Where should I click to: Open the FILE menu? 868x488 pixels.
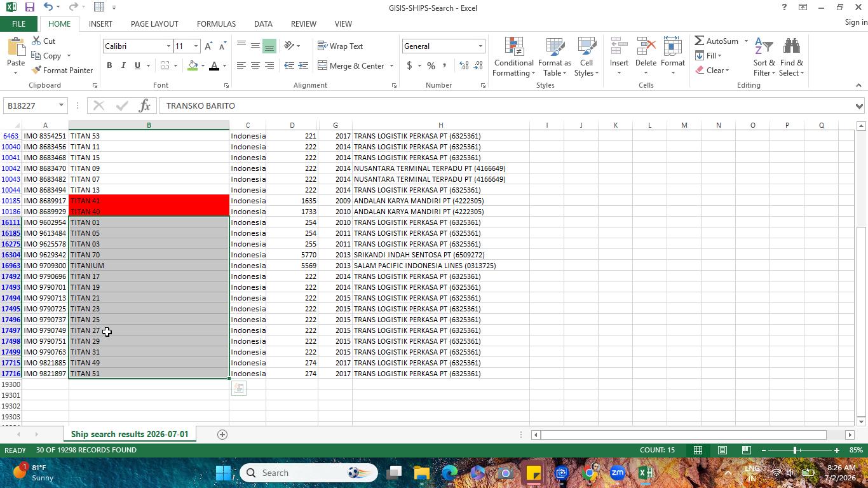coord(18,24)
